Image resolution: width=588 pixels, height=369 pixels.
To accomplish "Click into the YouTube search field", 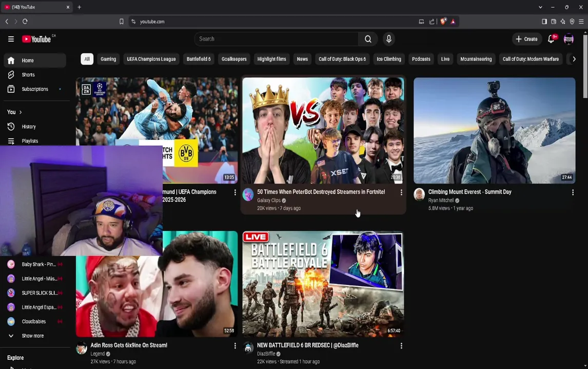I will point(277,39).
